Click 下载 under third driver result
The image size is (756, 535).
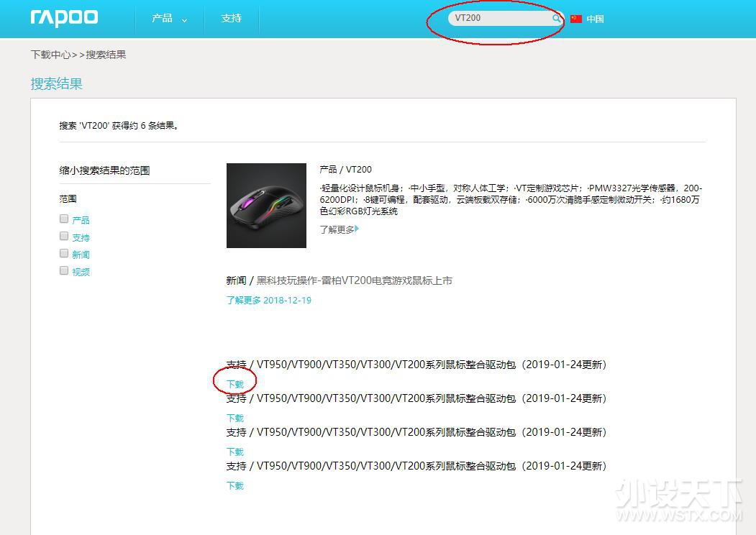pos(235,452)
